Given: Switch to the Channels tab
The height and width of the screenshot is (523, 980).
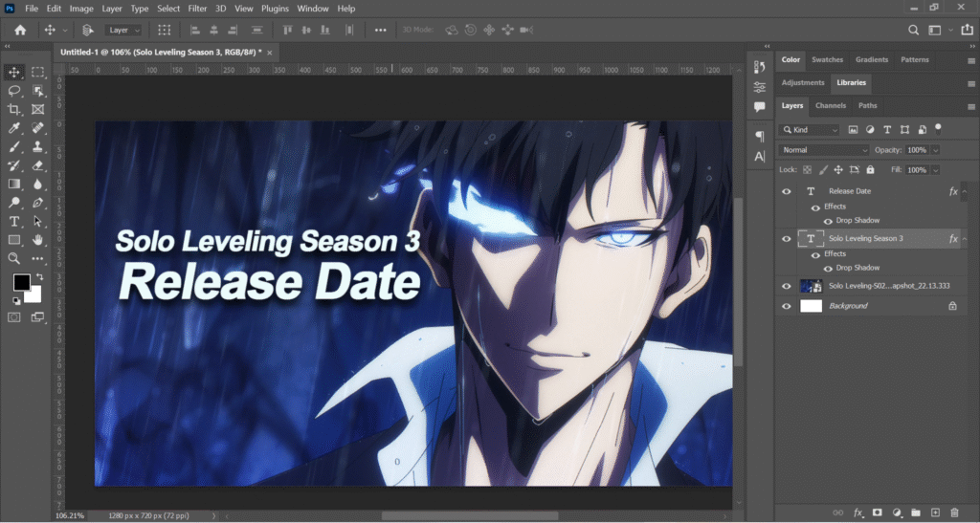Looking at the screenshot, I should (x=831, y=106).
